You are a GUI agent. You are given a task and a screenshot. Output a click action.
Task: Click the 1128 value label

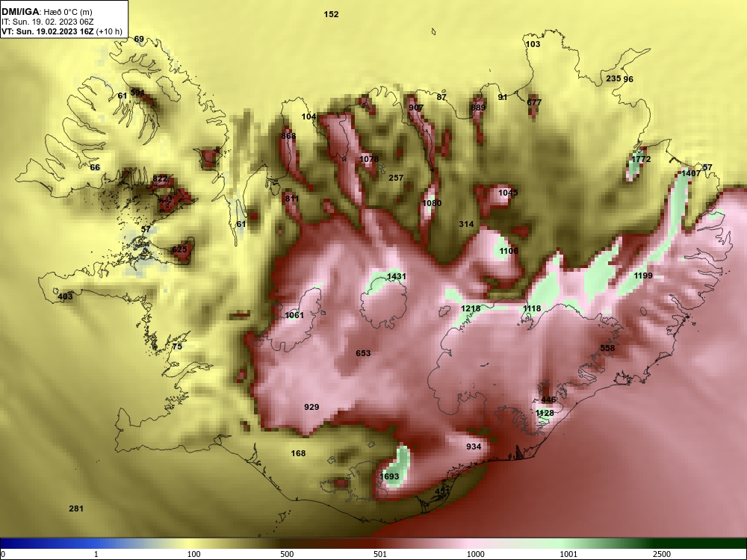point(545,413)
